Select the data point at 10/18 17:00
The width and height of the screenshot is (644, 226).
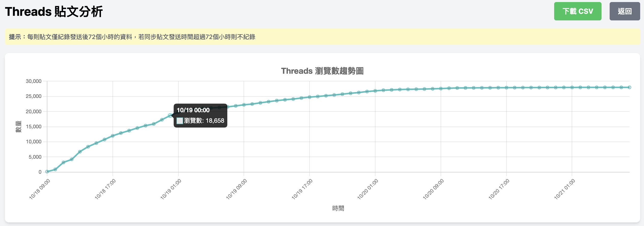click(x=113, y=136)
